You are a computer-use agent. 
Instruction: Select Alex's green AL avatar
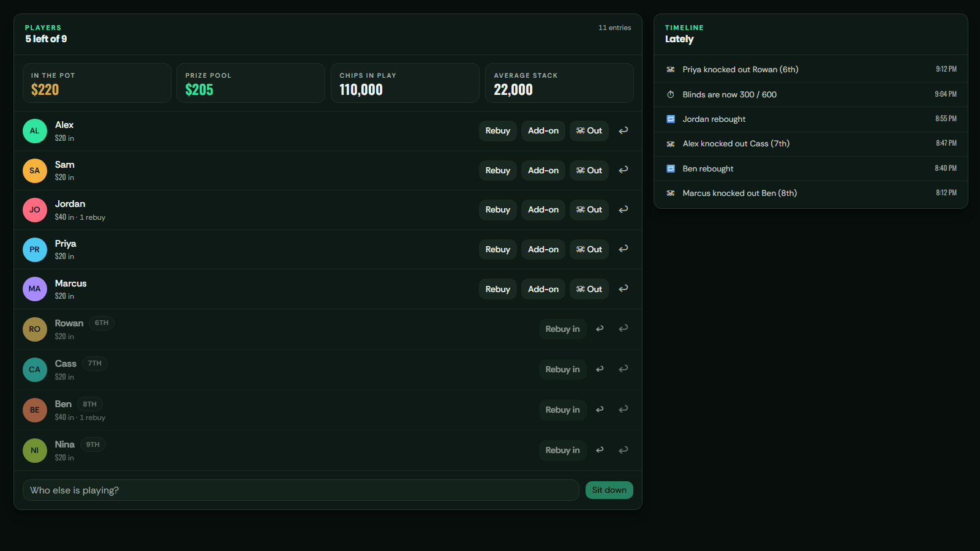tap(35, 131)
